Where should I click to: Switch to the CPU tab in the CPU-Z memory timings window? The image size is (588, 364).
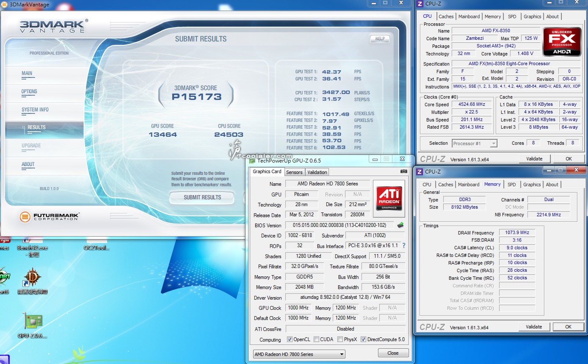click(427, 185)
